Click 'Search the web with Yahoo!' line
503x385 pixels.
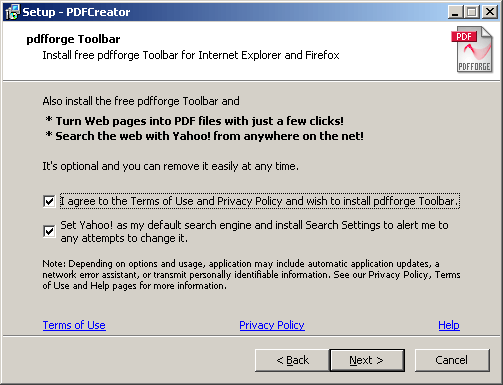coord(205,136)
